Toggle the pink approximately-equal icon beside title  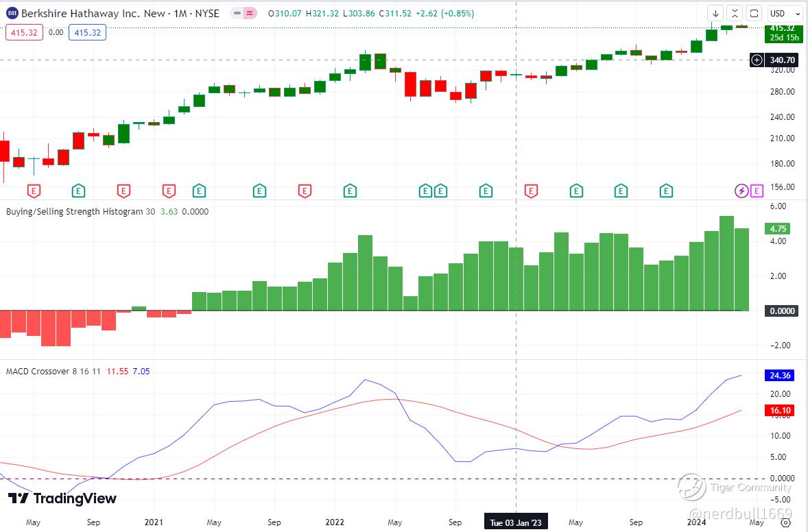[x=250, y=14]
